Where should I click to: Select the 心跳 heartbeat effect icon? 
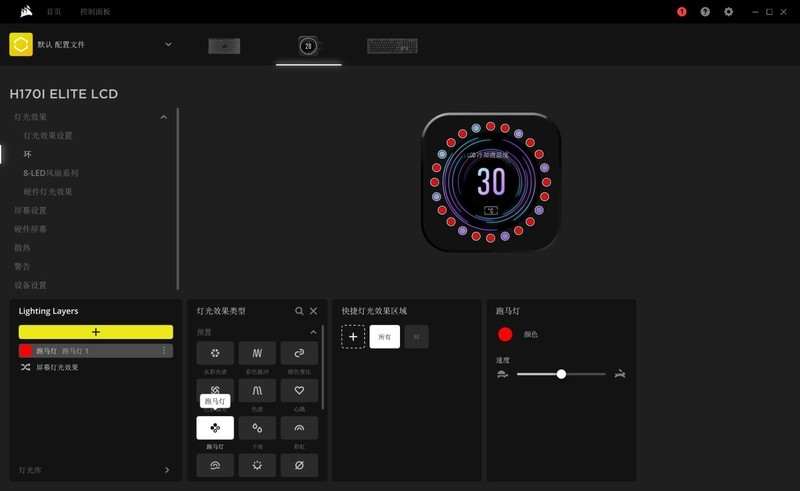(299, 390)
